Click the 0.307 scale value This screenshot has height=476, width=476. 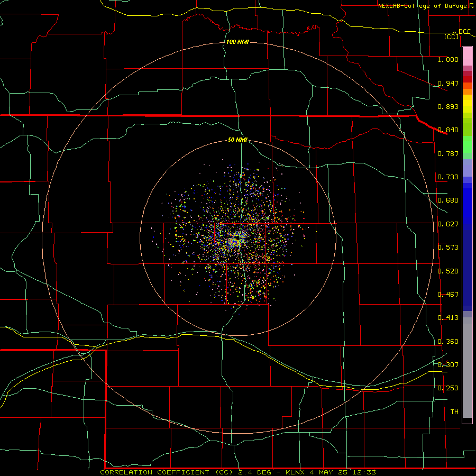[x=448, y=365]
